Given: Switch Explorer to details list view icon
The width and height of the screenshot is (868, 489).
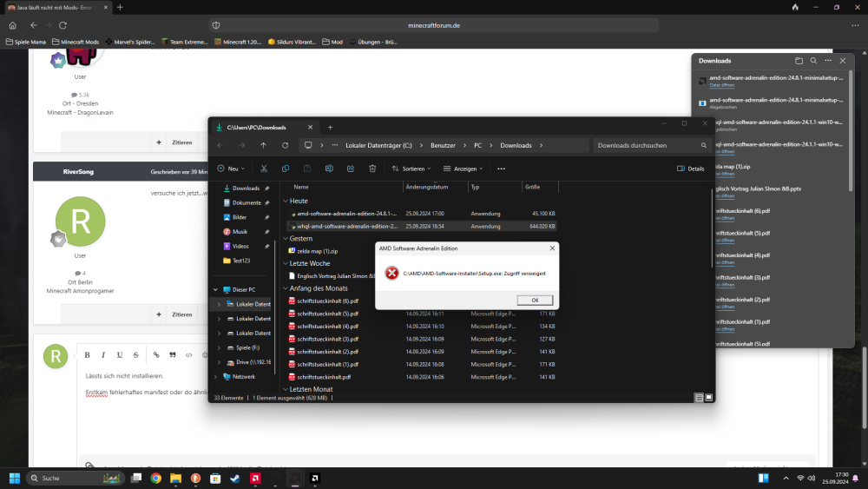Looking at the screenshot, I should coord(699,398).
